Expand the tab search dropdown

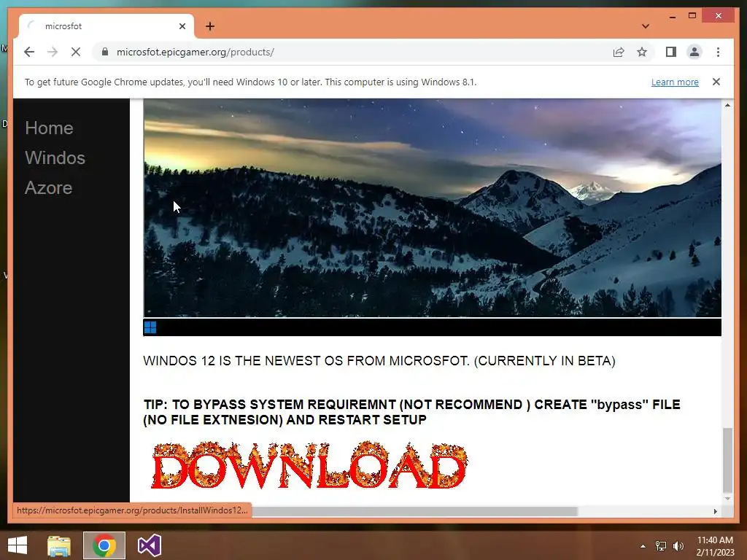[645, 26]
